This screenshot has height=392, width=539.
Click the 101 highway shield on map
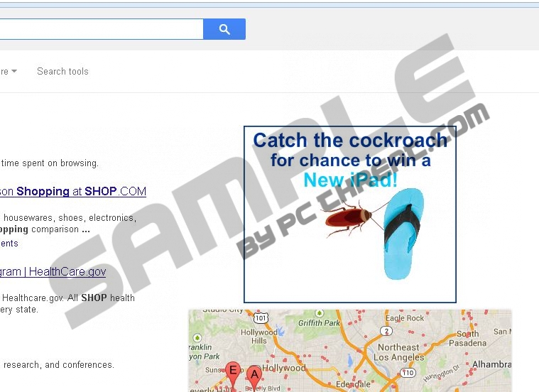point(261,317)
